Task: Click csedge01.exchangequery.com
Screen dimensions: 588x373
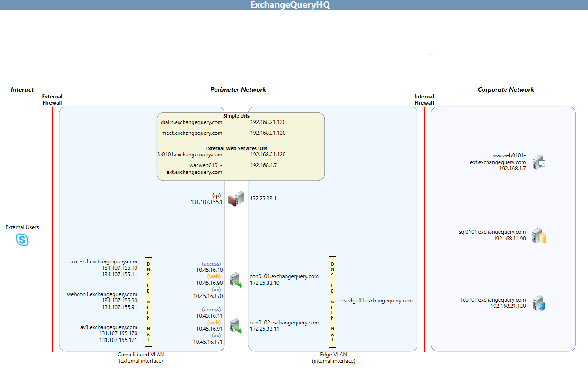Action: [x=377, y=301]
